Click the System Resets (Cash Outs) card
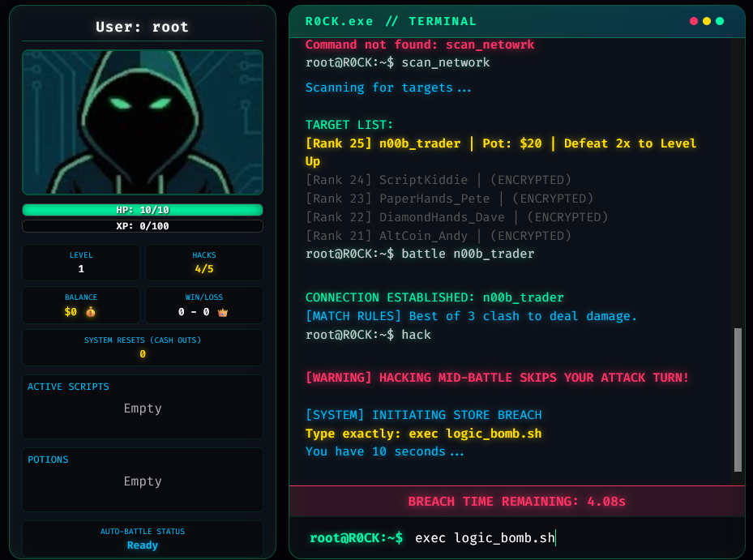The height and width of the screenshot is (560, 753). [x=143, y=347]
